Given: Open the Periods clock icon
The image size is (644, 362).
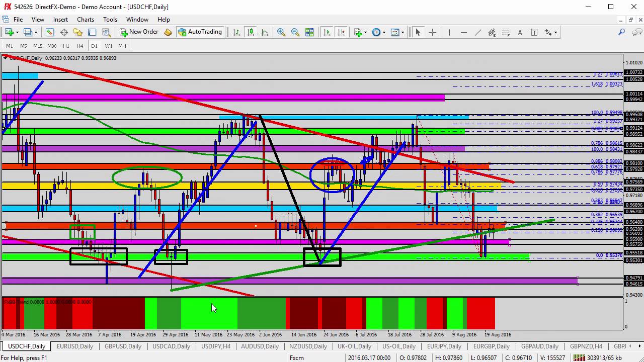Looking at the screenshot, I should 376,32.
